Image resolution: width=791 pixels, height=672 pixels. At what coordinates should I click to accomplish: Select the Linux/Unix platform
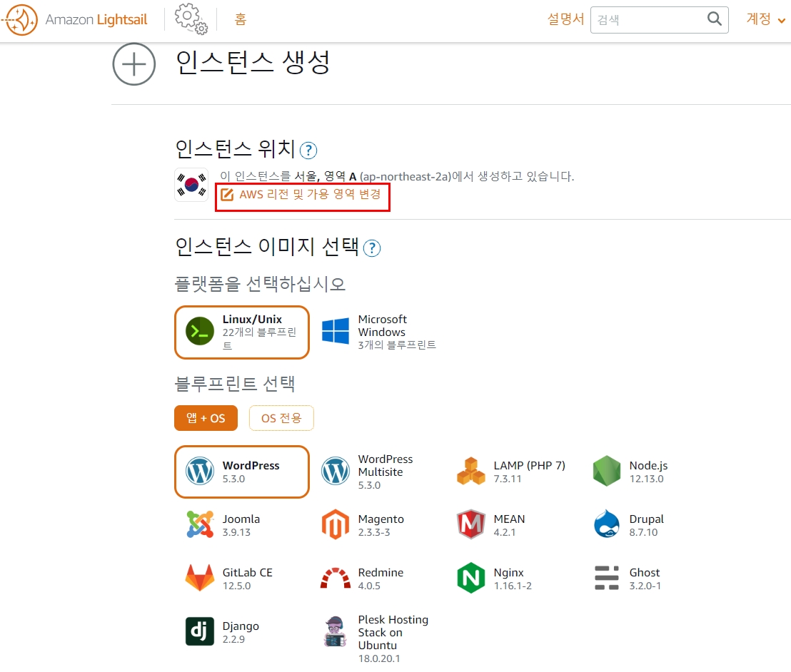coord(241,332)
